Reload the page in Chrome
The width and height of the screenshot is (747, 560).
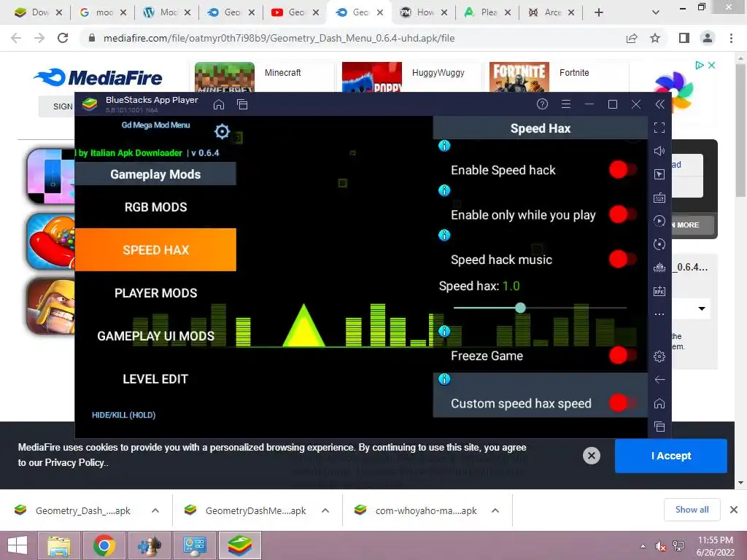pyautogui.click(x=63, y=38)
